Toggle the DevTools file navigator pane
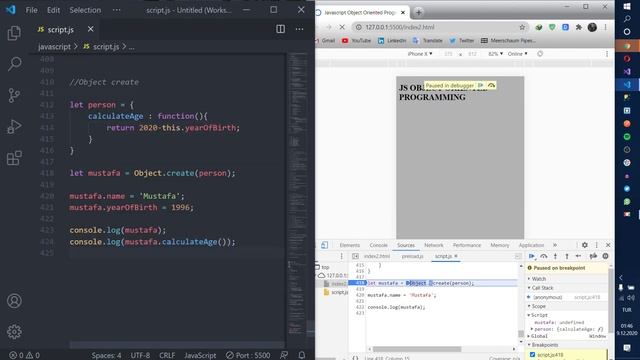Screen dimensions: 640x360 (355, 256)
